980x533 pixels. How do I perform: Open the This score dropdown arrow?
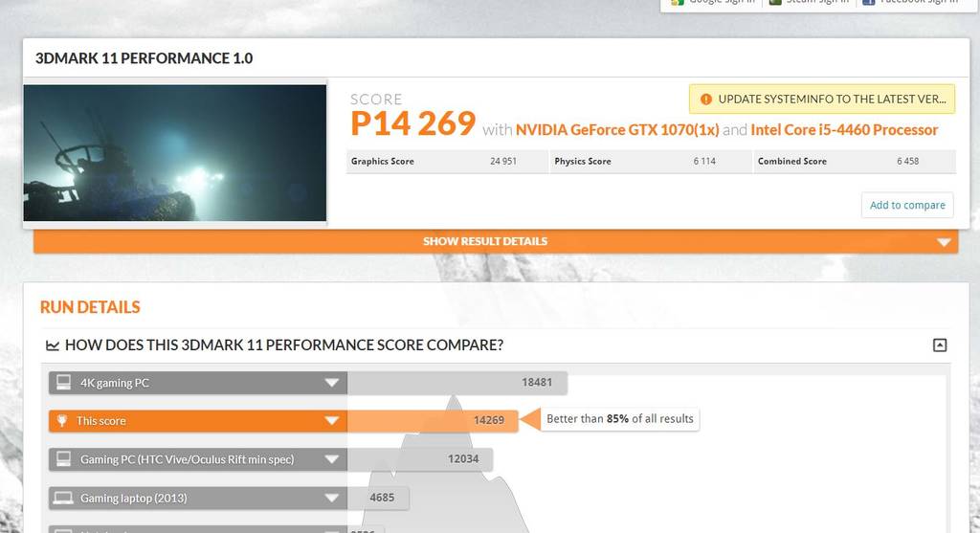coord(332,421)
